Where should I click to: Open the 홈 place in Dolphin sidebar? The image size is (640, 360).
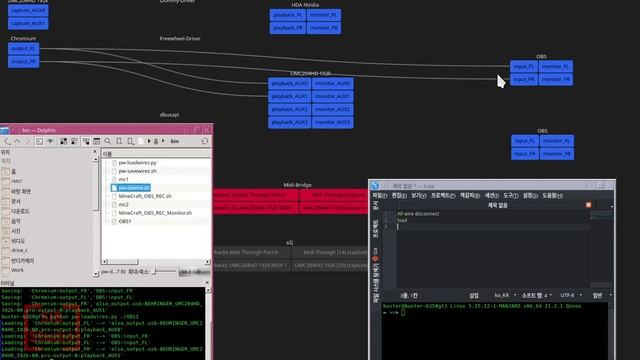[13, 171]
